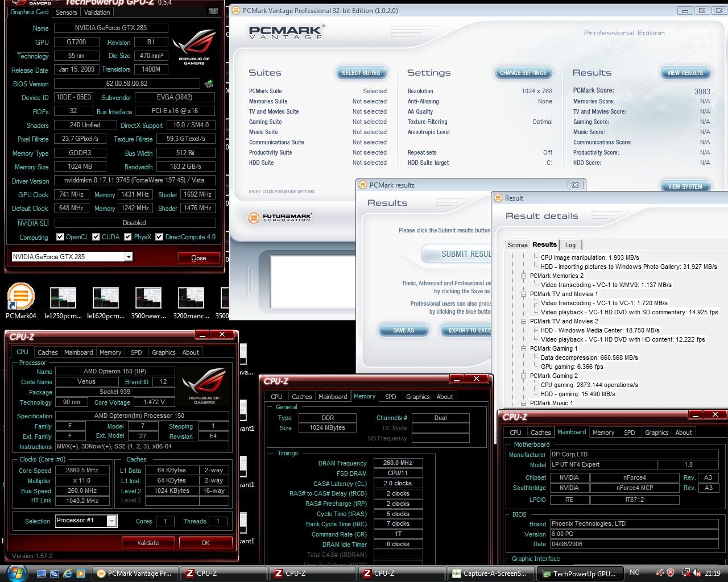Screen dimensions: 728x582
Task: Click the Switch between windows quick launch icon
Action: [55, 573]
